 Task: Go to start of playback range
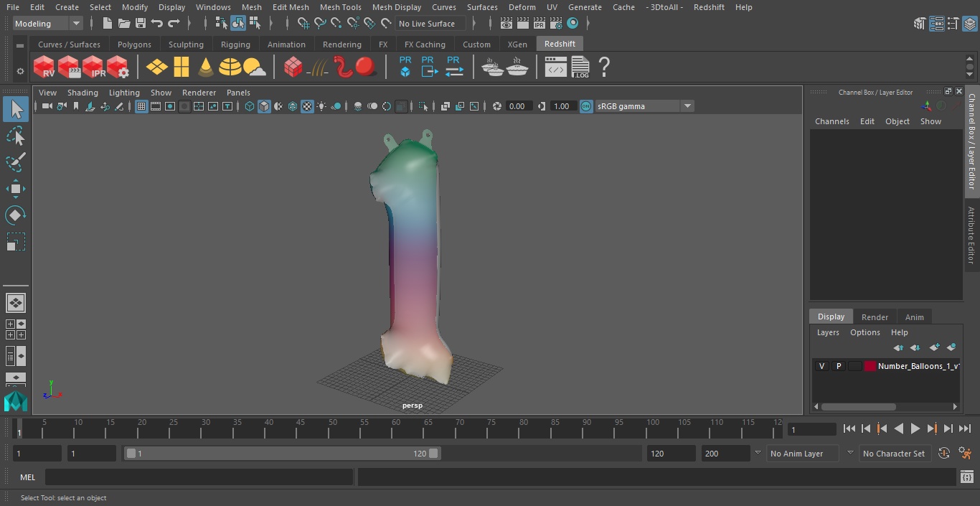pyautogui.click(x=849, y=428)
